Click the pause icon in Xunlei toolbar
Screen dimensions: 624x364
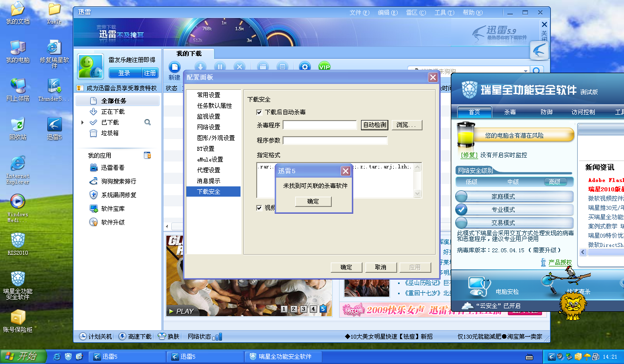[220, 67]
